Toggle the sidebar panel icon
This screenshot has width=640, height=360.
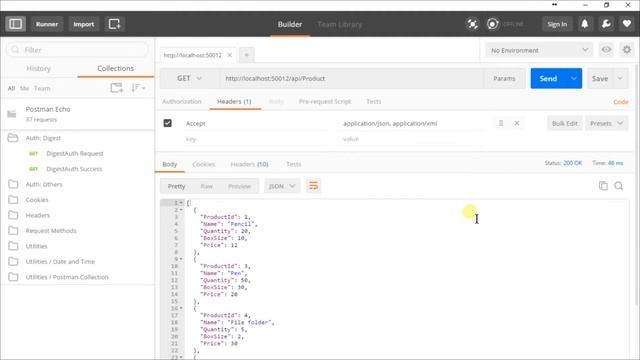tap(16, 24)
